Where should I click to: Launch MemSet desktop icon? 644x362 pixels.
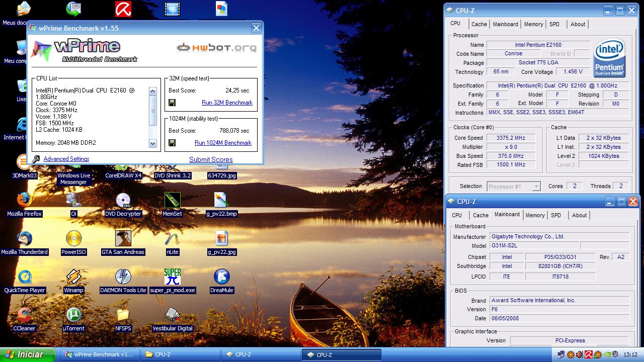(x=172, y=205)
